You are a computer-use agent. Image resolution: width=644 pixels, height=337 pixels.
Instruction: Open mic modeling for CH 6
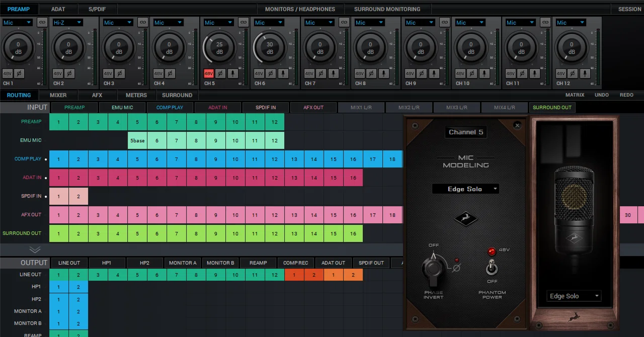(x=283, y=73)
